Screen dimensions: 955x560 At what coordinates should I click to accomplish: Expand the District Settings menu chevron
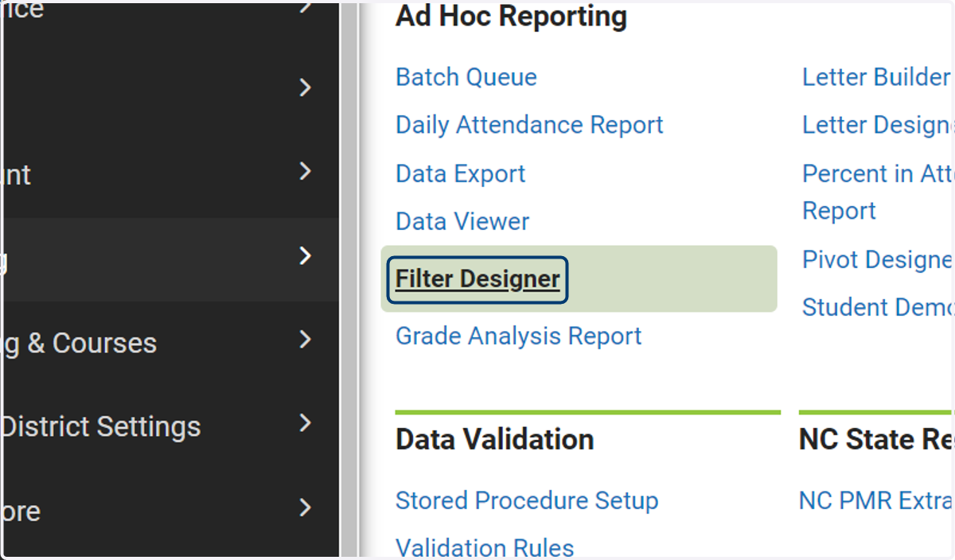tap(305, 423)
